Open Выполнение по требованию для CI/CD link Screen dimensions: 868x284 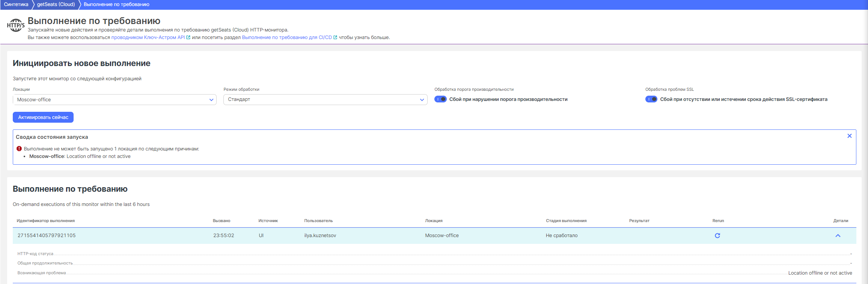(x=287, y=38)
